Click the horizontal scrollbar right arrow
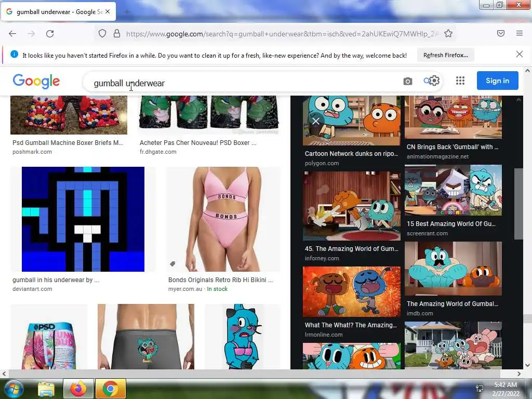Viewport: 532px width, 399px height. pyautogui.click(x=519, y=374)
